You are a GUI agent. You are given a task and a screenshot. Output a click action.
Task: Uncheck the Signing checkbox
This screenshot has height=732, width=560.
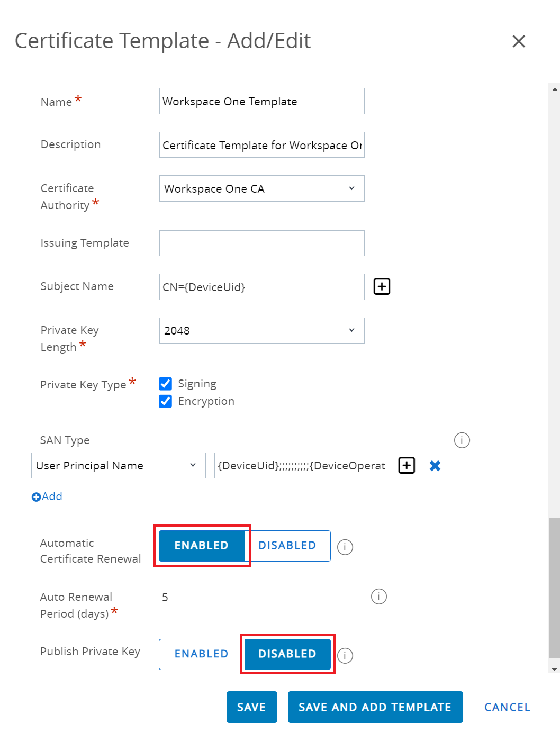tap(166, 384)
